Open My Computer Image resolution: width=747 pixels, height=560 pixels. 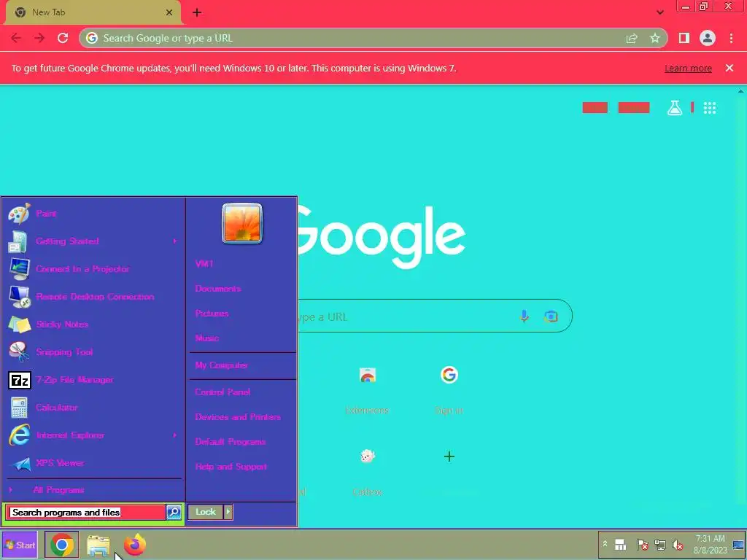click(222, 365)
